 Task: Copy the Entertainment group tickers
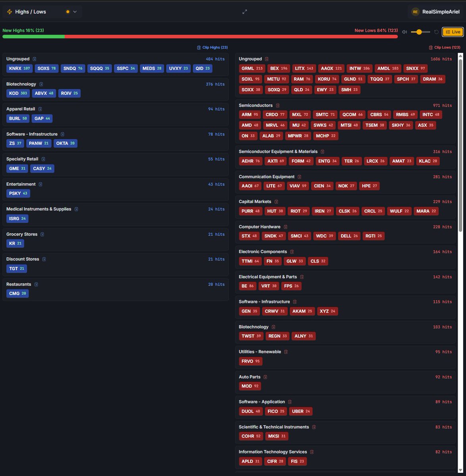point(40,184)
